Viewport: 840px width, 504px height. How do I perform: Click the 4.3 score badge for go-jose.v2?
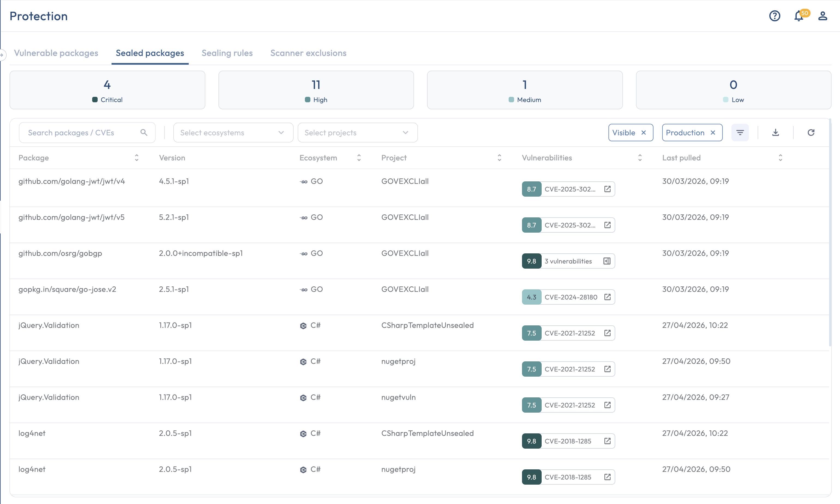click(x=531, y=297)
